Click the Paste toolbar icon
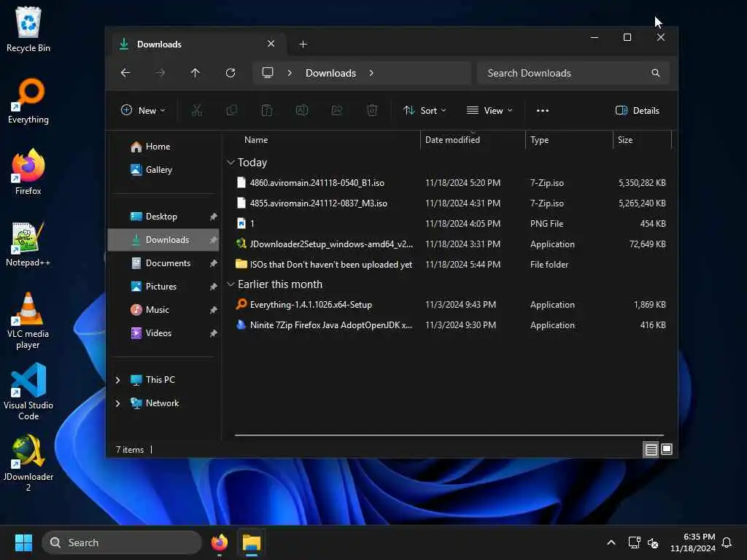Image resolution: width=747 pixels, height=560 pixels. tap(267, 111)
